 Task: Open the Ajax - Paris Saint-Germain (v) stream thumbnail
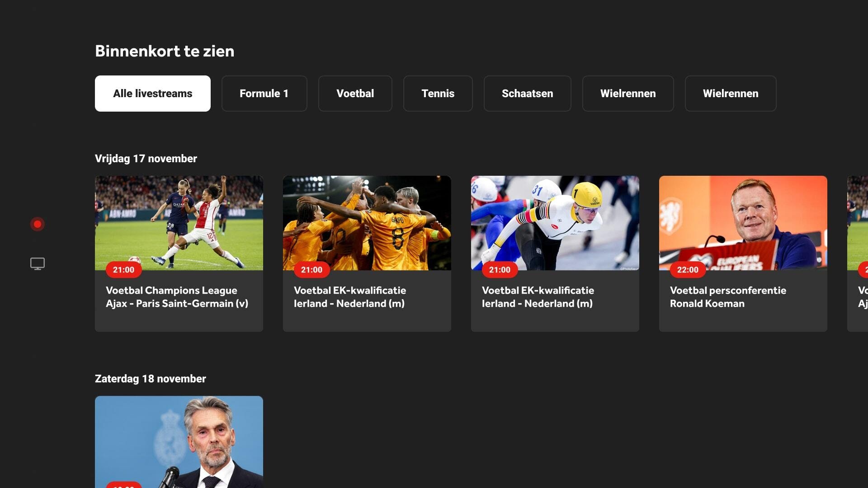point(179,222)
